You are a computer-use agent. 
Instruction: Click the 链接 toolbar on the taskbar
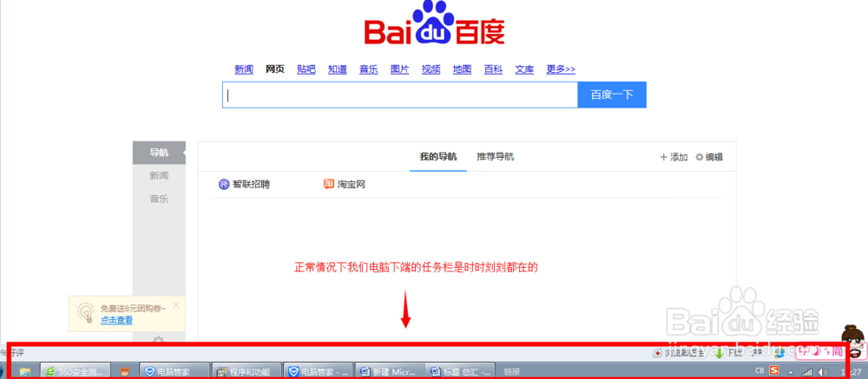pos(511,372)
